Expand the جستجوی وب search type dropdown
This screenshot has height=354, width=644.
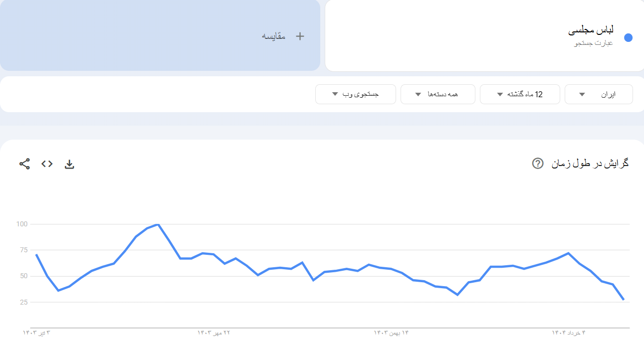click(355, 94)
